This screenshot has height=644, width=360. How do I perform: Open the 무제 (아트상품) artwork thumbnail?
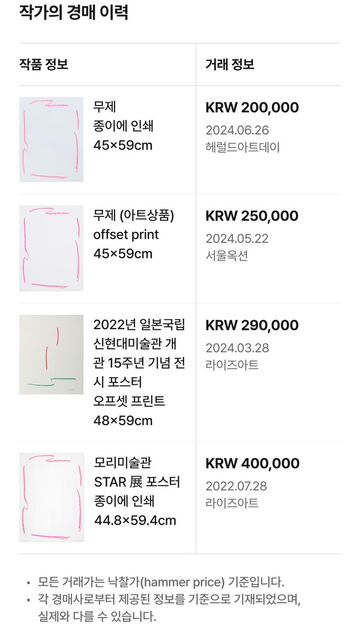click(51, 248)
